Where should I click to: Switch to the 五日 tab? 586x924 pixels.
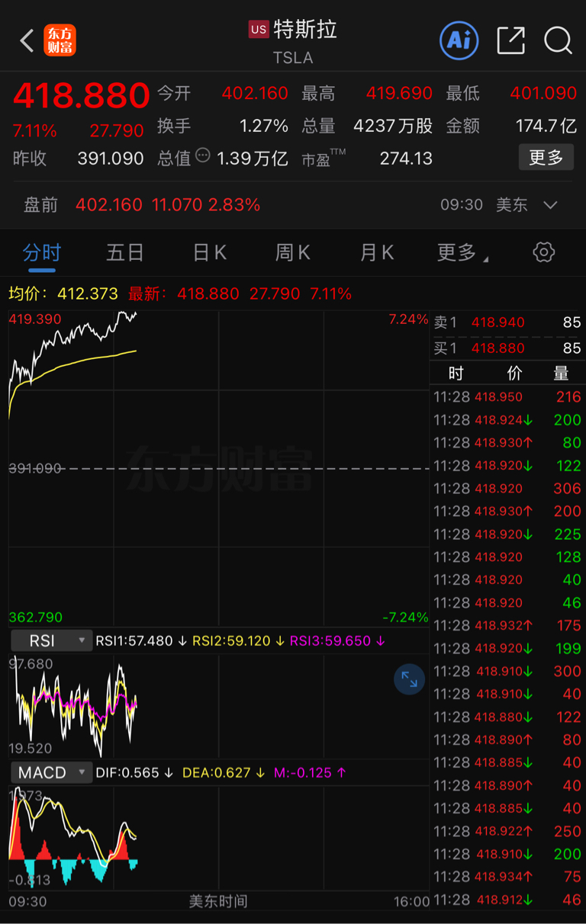click(x=125, y=252)
